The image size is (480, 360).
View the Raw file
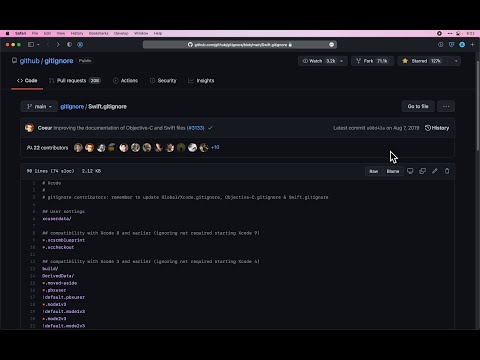point(374,171)
